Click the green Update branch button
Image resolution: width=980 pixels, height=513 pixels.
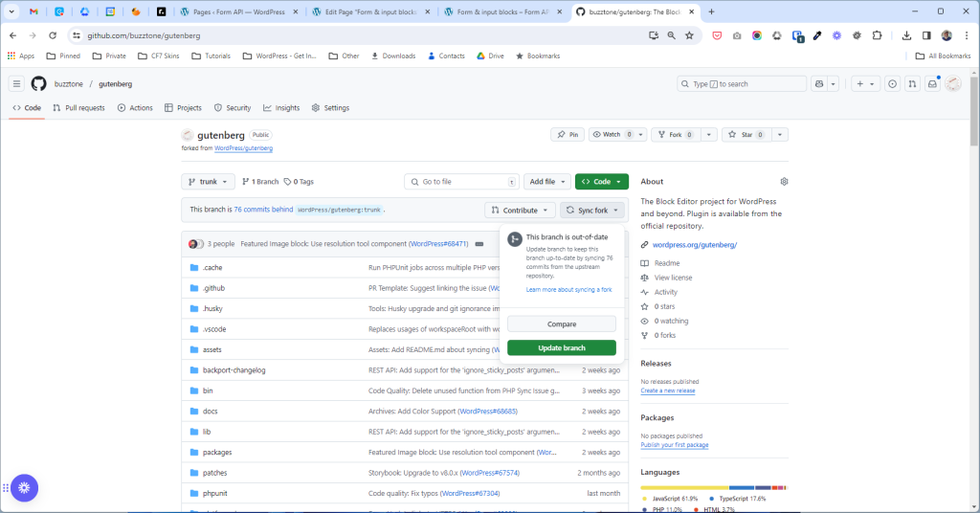(562, 347)
